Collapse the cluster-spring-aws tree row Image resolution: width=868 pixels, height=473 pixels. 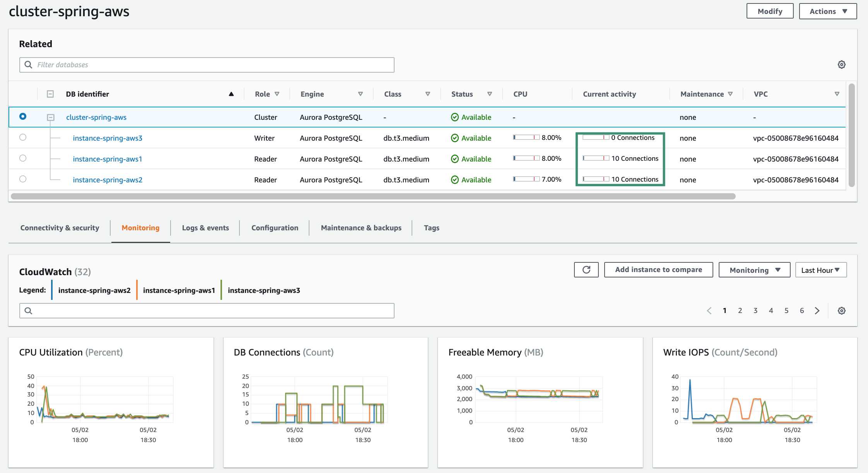click(51, 117)
